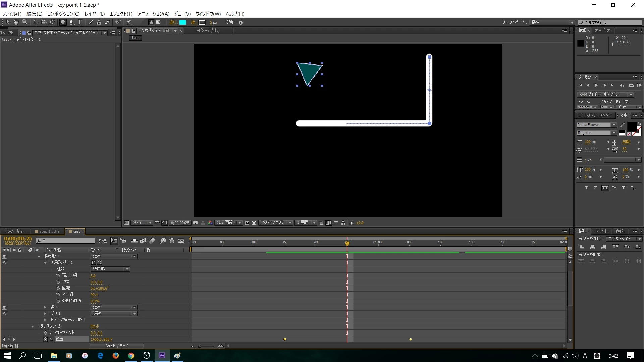Switch to the step 1 tittle tab
The image size is (644, 362).
(49, 231)
